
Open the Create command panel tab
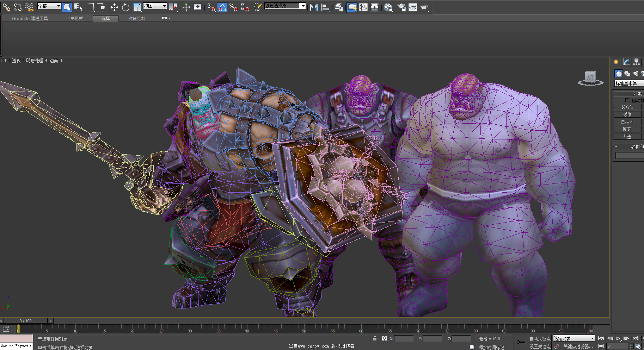click(x=616, y=62)
